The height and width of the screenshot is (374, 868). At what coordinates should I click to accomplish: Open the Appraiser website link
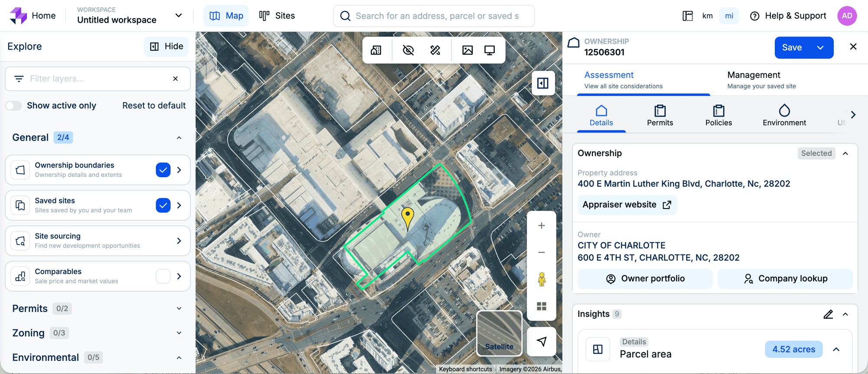tap(627, 205)
